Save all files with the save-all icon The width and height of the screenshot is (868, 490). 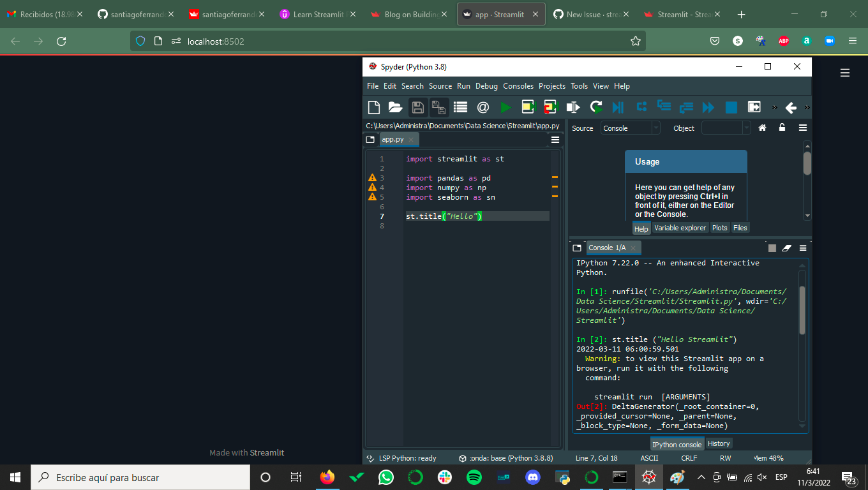(438, 107)
